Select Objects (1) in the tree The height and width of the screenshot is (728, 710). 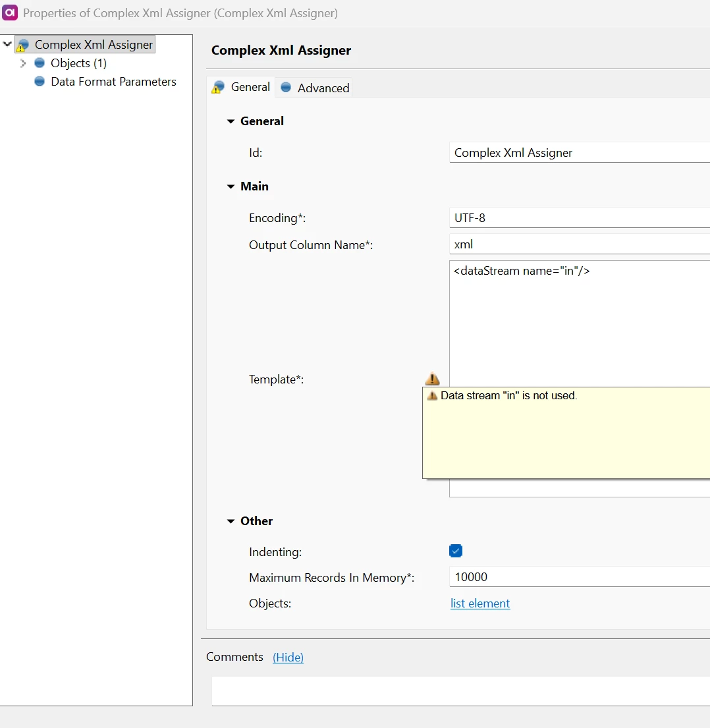click(x=79, y=63)
